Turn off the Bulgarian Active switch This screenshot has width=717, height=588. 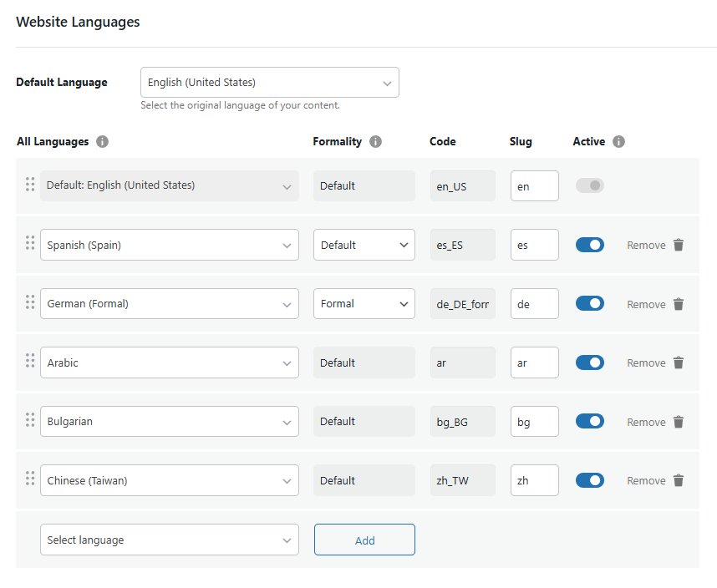click(590, 421)
